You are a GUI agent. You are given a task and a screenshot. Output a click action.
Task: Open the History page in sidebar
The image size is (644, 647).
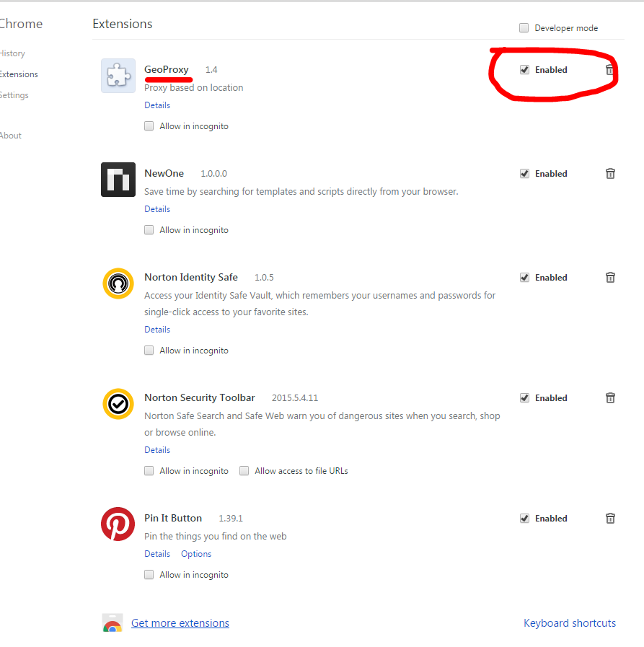pyautogui.click(x=12, y=53)
